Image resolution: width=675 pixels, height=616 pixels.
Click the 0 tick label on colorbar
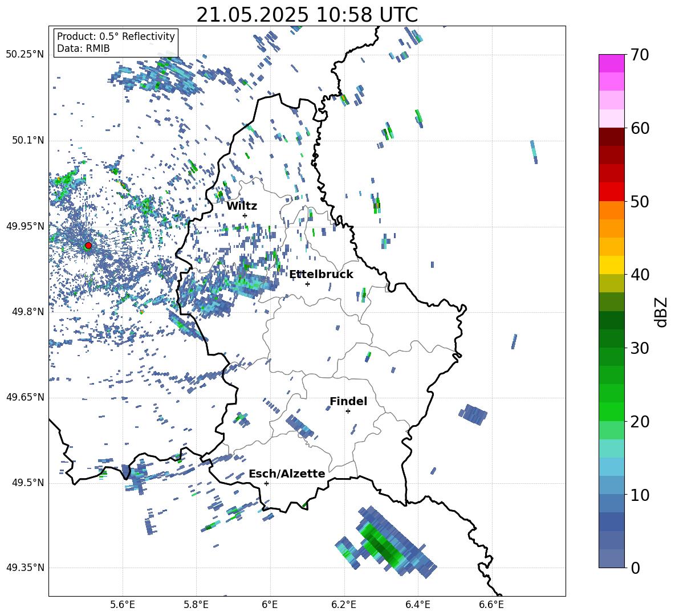[635, 568]
